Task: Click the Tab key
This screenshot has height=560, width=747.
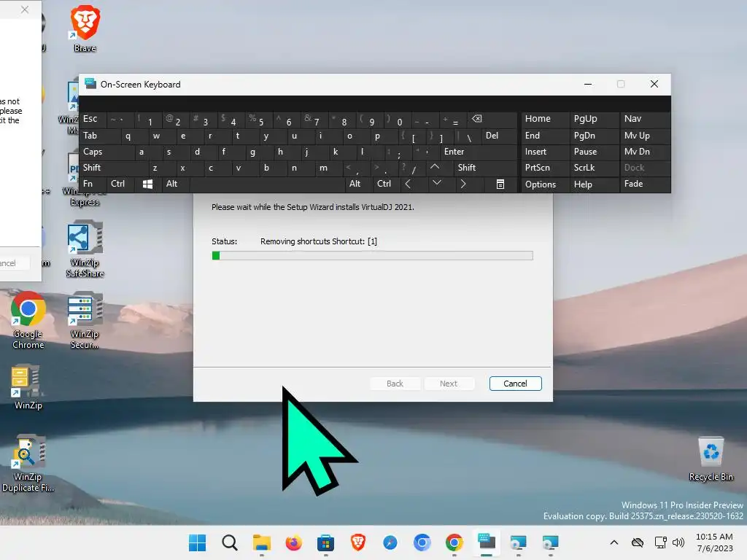Action: [x=99, y=136]
